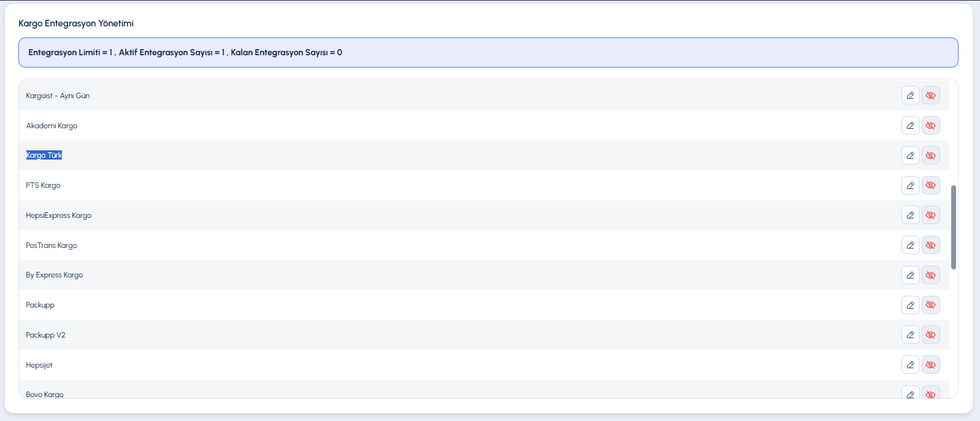Click the 'Entegrasyon Limiti = 1' info banner

pyautogui.click(x=488, y=52)
